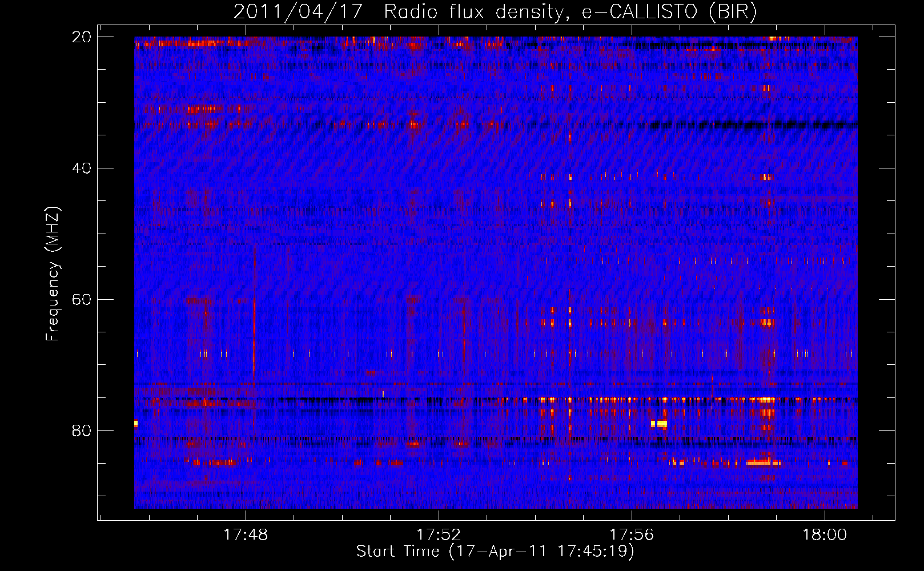924x571 pixels.
Task: Click the x-axis label 'Start Time (17-Apr-11 17:45:19)'
Action: pyautogui.click(x=496, y=552)
